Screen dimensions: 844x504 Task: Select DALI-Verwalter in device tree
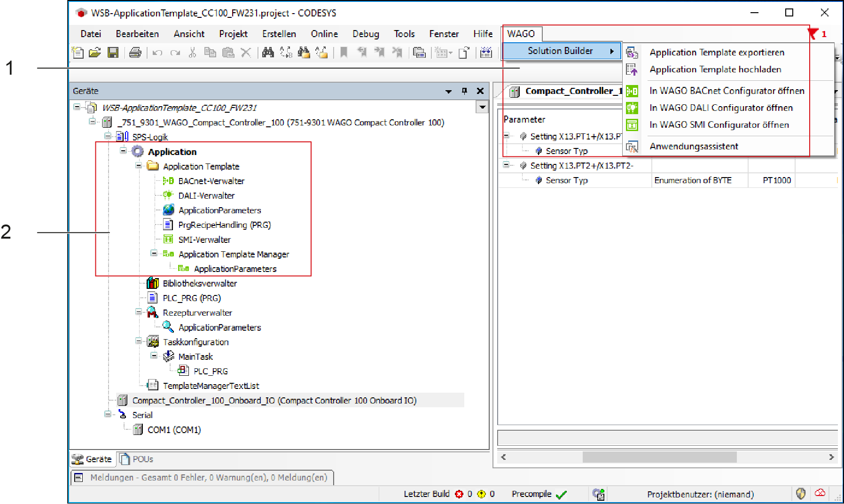tap(206, 195)
